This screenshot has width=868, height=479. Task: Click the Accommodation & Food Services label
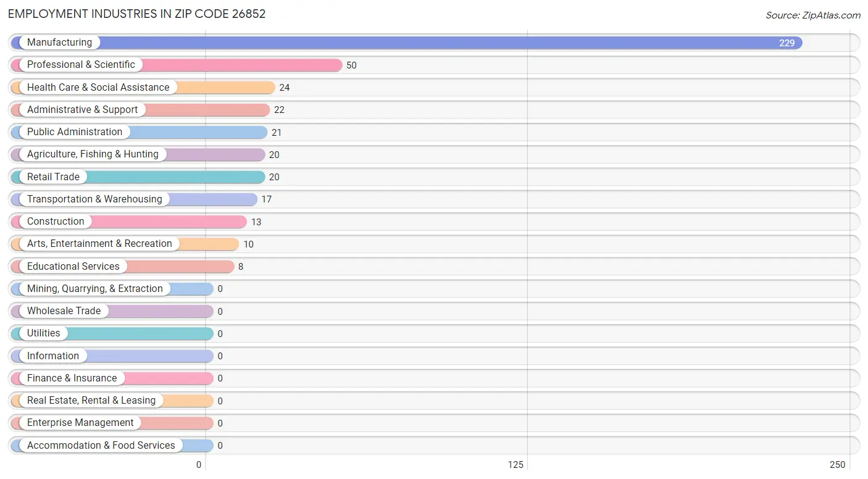(x=101, y=446)
